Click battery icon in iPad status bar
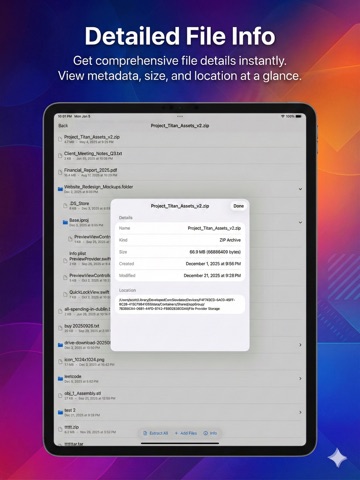Viewport: 360px width, 480px height. pyautogui.click(x=298, y=116)
